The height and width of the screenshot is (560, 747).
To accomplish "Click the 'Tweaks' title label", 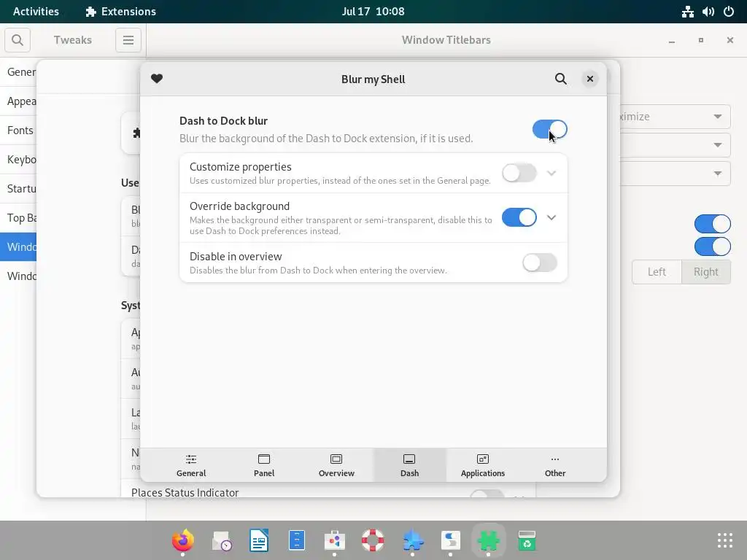I will click(x=72, y=40).
